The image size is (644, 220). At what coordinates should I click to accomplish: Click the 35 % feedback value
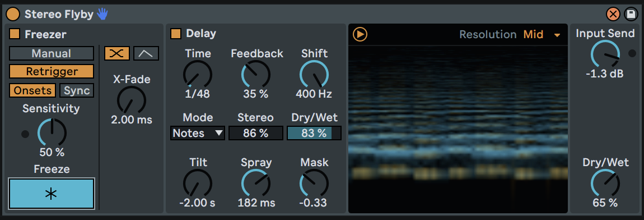click(256, 94)
